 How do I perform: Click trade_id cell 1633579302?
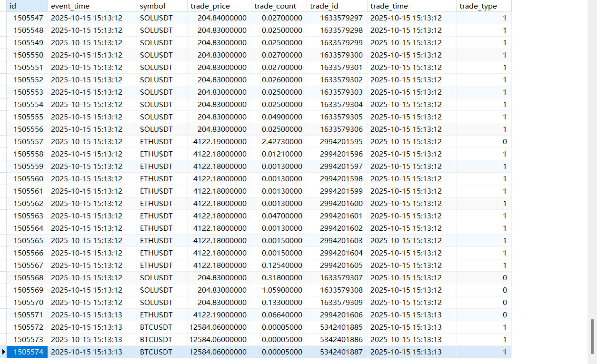click(x=337, y=80)
